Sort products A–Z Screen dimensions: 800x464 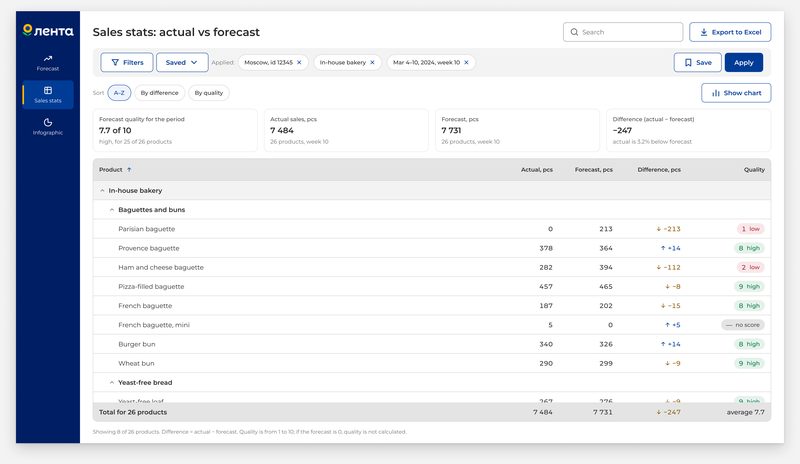[x=119, y=93]
